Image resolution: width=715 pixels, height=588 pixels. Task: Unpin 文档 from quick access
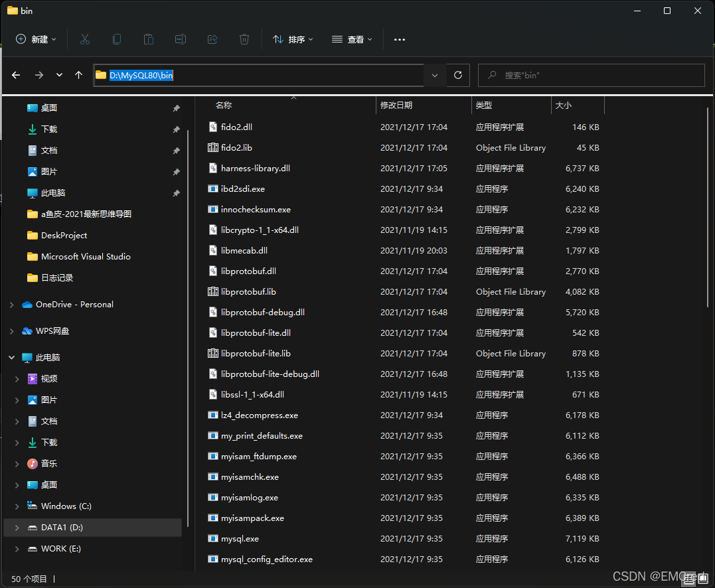coord(176,151)
